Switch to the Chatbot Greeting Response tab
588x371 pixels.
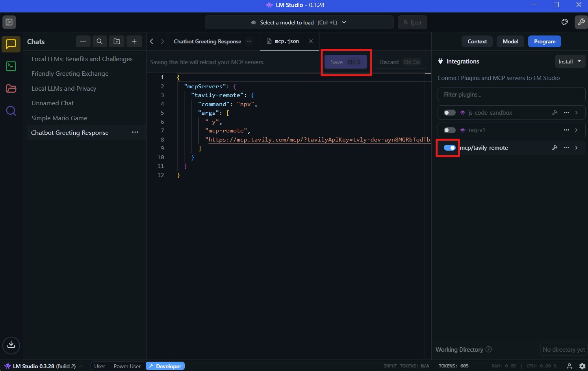[207, 41]
